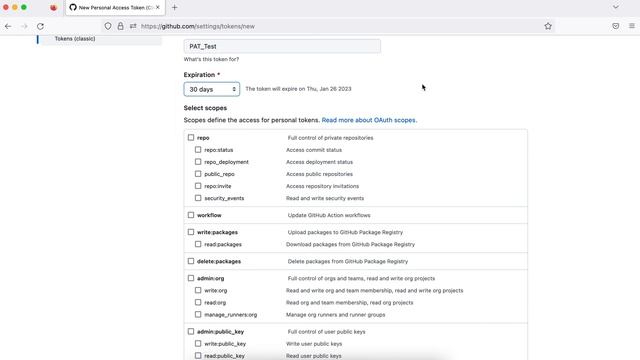
Task: Reload the page with the refresh icon
Action: click(40, 26)
